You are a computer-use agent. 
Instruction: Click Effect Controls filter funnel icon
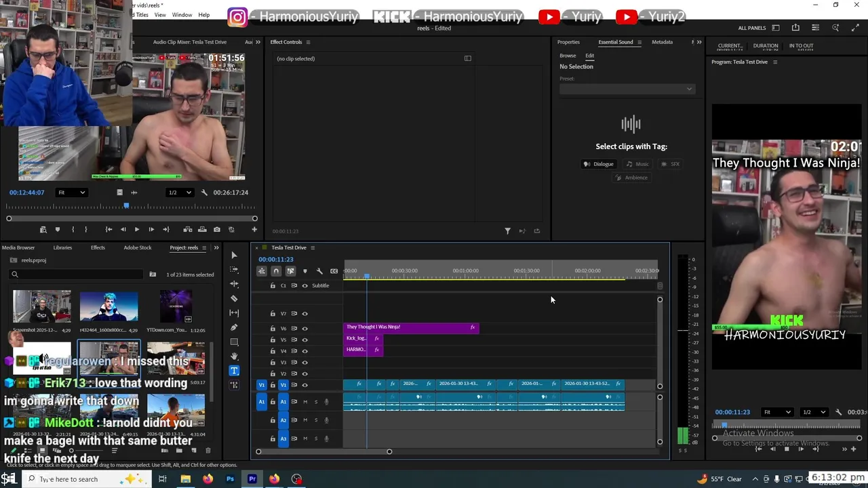point(507,231)
